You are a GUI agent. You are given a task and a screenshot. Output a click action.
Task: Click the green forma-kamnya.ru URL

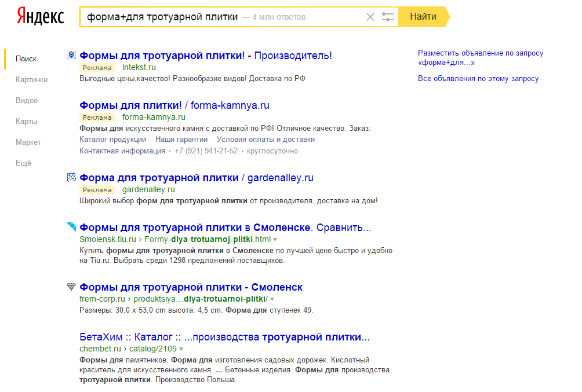click(x=154, y=117)
